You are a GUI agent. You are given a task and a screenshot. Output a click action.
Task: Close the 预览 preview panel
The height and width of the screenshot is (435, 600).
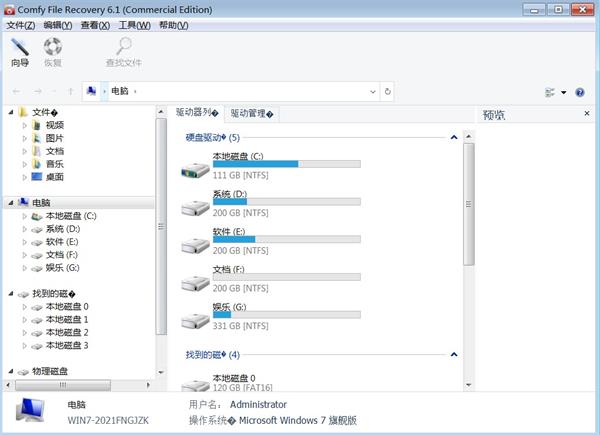587,114
